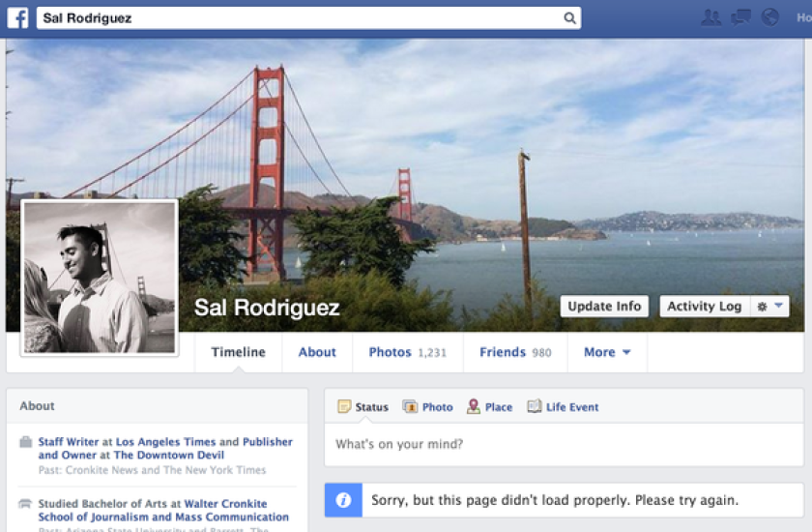The width and height of the screenshot is (812, 532).
Task: Open the Friends tab
Action: pyautogui.click(x=515, y=352)
